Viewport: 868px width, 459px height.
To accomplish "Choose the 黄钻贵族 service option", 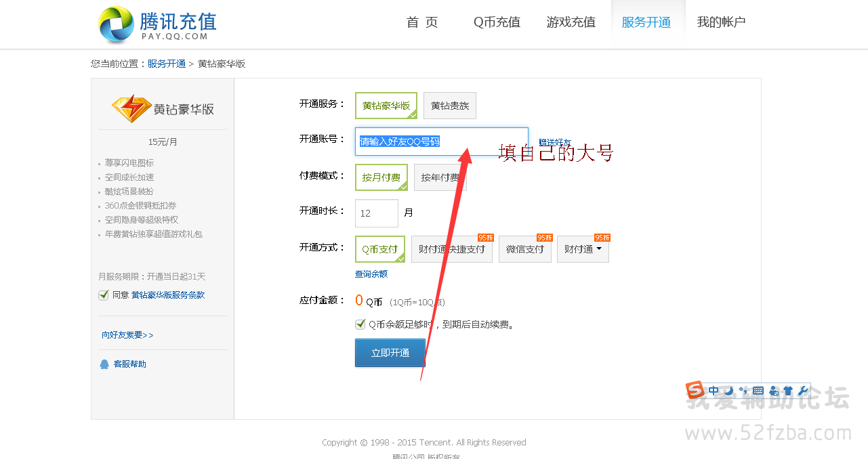I will [450, 106].
